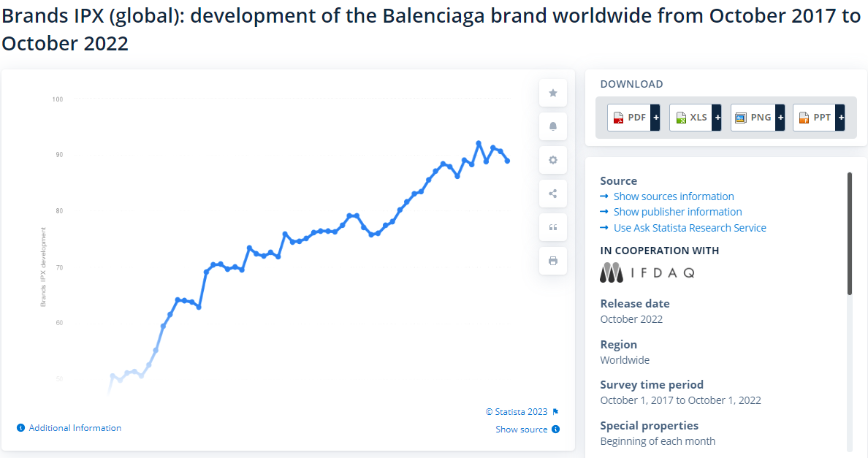Click the Brands IPX page title
The width and height of the screenshot is (868, 458).
tap(431, 29)
